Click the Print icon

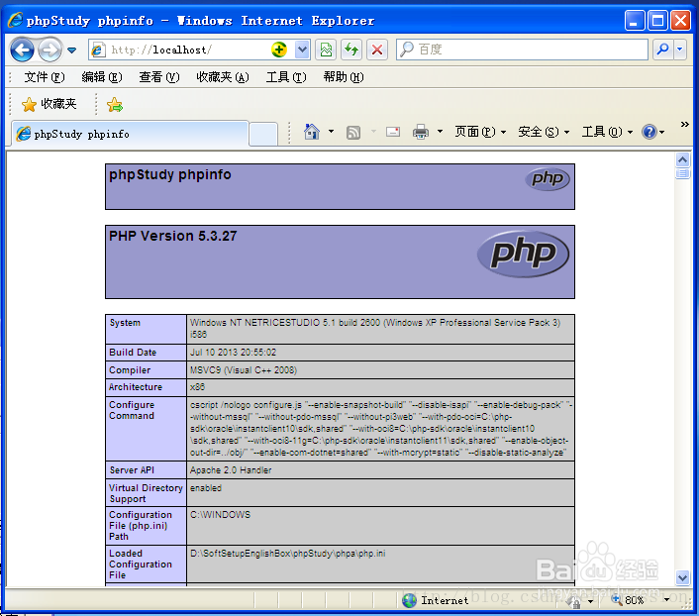tap(421, 132)
